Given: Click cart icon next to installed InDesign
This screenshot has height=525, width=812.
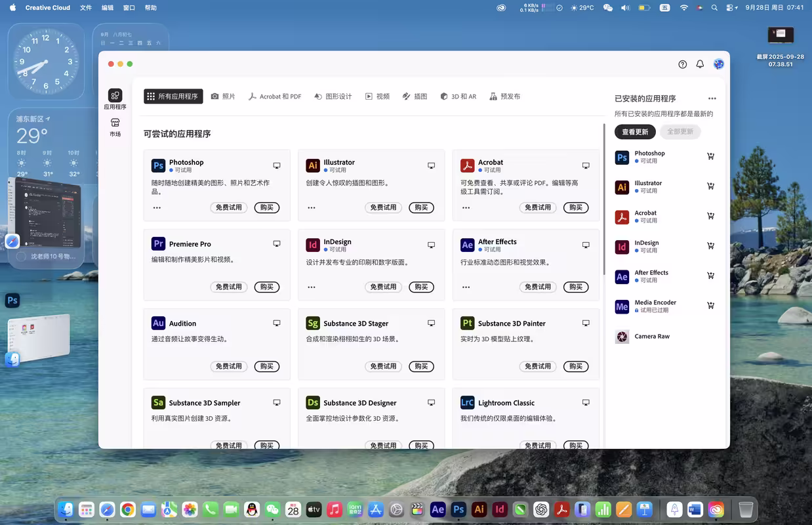Looking at the screenshot, I should click(710, 246).
